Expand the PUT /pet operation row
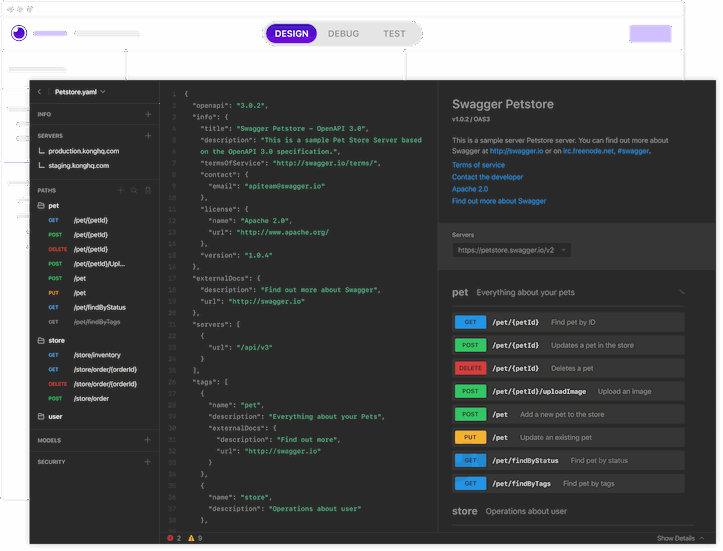Screen dimensions: 723x551 [568, 437]
